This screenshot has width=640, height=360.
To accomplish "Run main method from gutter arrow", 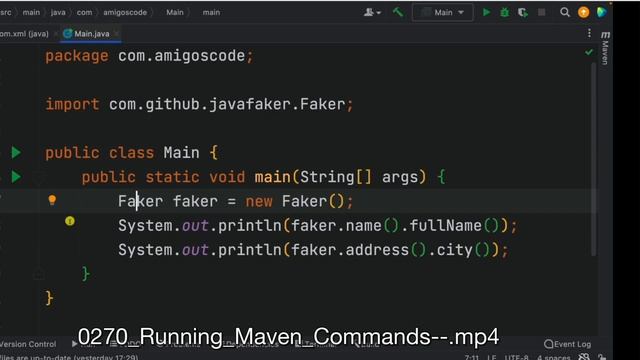I will point(16,177).
